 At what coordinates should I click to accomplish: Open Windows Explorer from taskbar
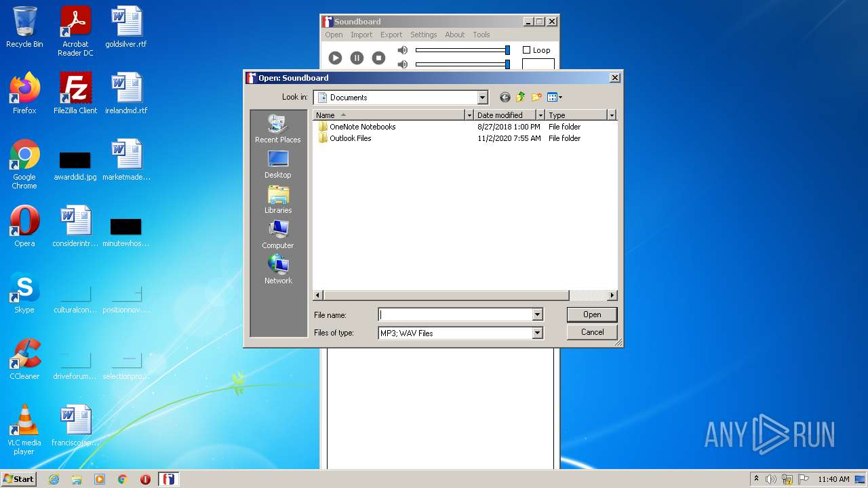[77, 479]
